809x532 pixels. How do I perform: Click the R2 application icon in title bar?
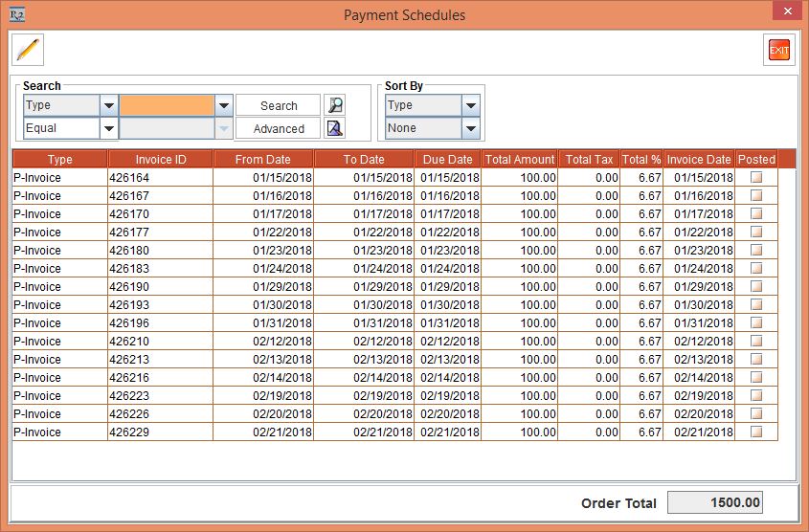pos(16,14)
